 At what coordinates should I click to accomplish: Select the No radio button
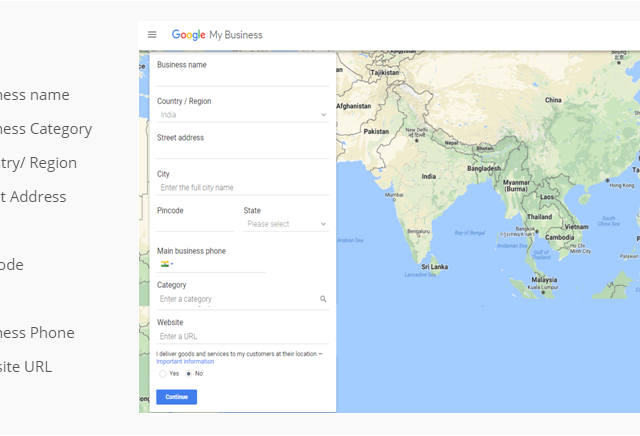pyautogui.click(x=188, y=373)
